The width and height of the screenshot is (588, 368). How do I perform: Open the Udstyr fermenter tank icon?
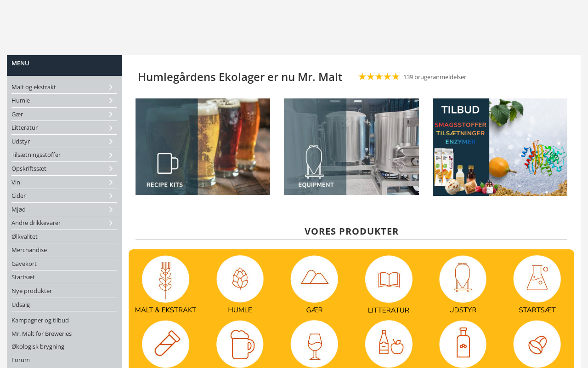463,279
